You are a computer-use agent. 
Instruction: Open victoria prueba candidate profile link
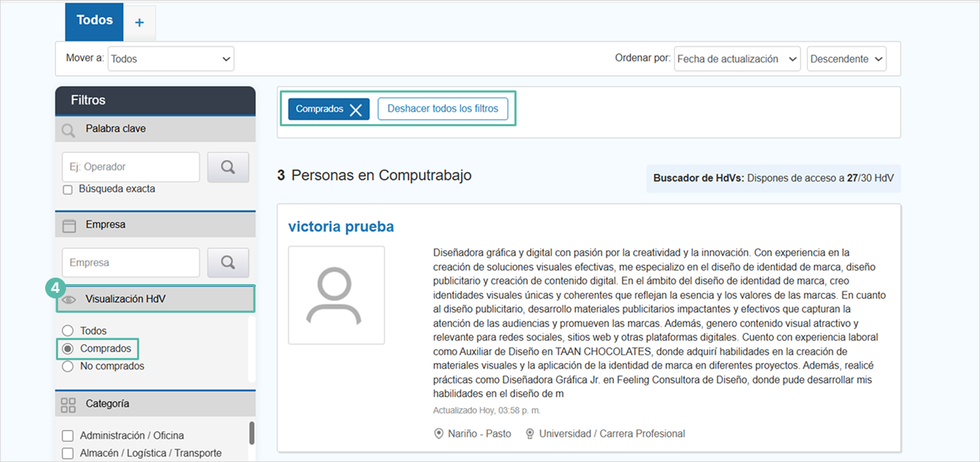coord(341,227)
